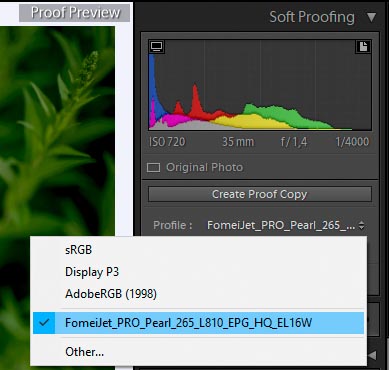Pick the FomeiJet_PRO_Pearl_265 checked profile entry
The width and height of the screenshot is (389, 370).
pyautogui.click(x=198, y=323)
